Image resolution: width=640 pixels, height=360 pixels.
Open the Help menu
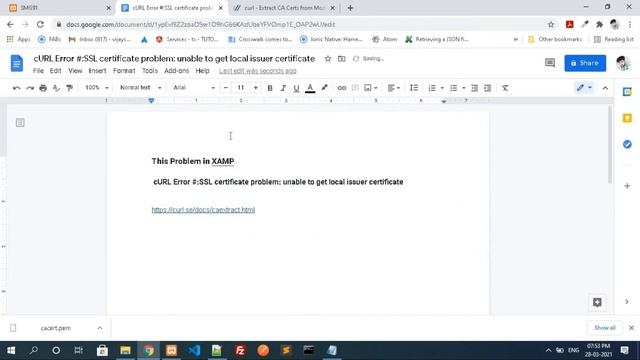pyautogui.click(x=202, y=71)
